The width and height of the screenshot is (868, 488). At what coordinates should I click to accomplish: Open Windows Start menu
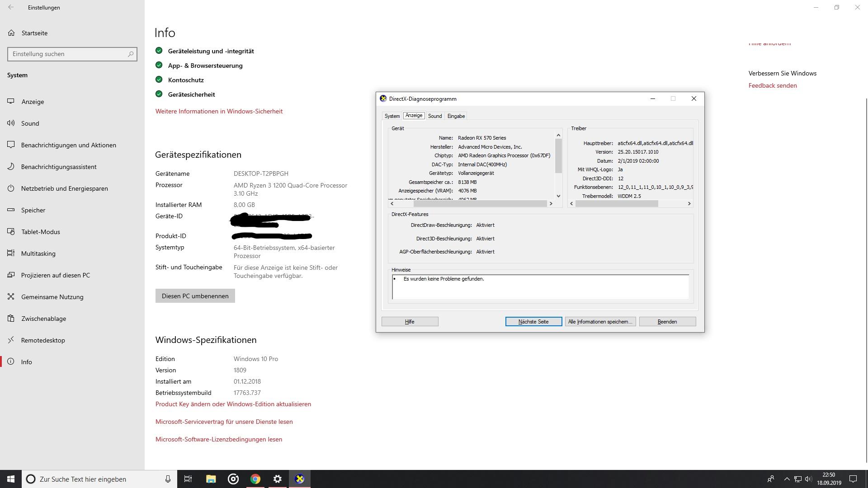[x=11, y=479]
